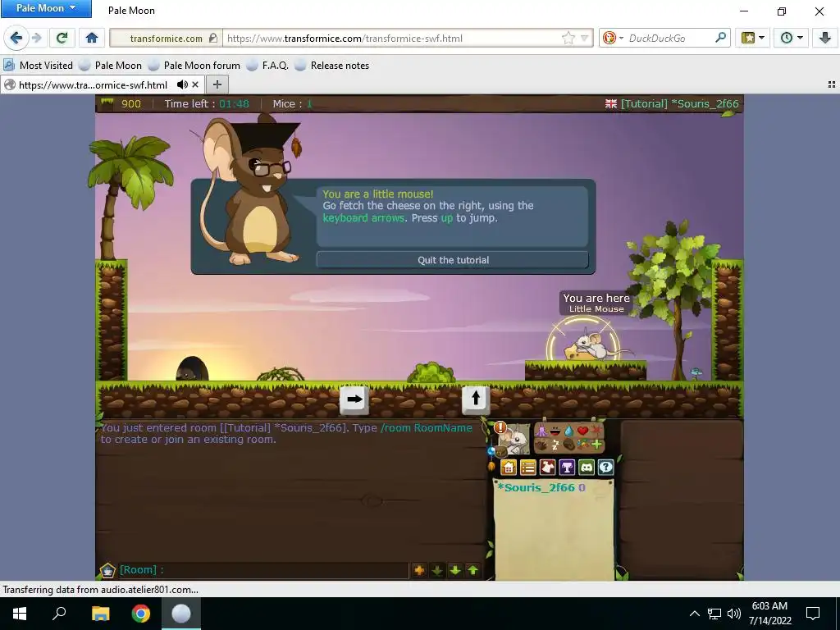Click the /room RoomName chat text
This screenshot has width=840, height=630.
[x=427, y=428]
